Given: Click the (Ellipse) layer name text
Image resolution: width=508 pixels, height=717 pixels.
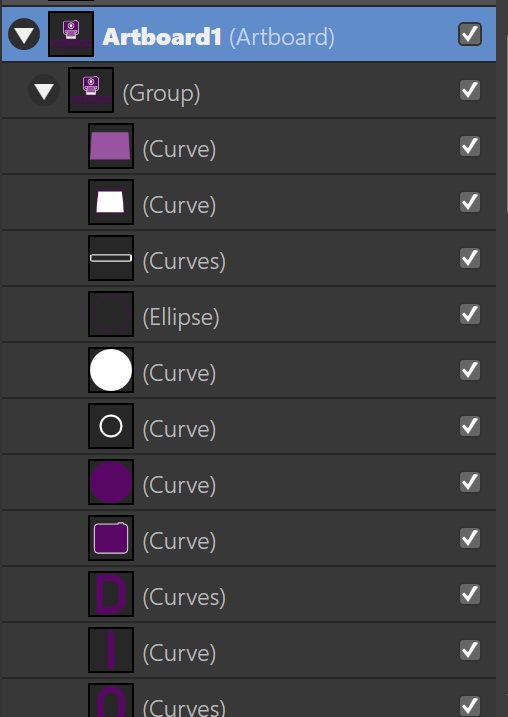Looking at the screenshot, I should (181, 317).
